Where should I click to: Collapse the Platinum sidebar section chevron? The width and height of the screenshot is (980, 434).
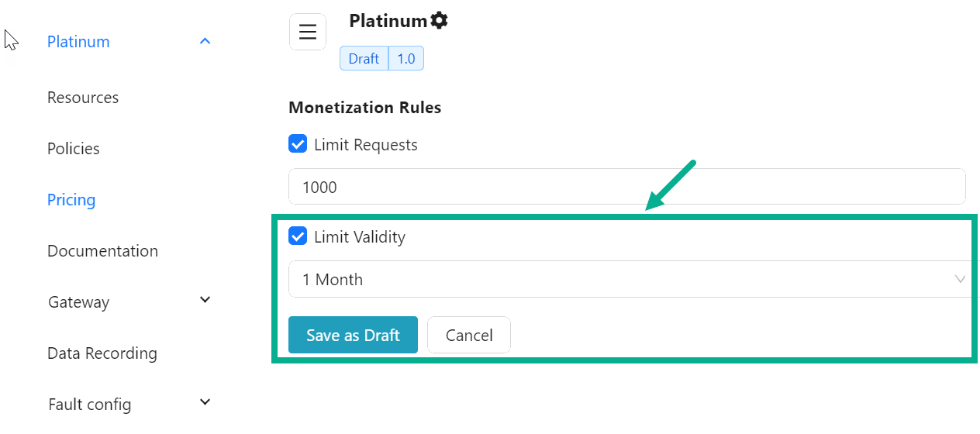(x=205, y=41)
